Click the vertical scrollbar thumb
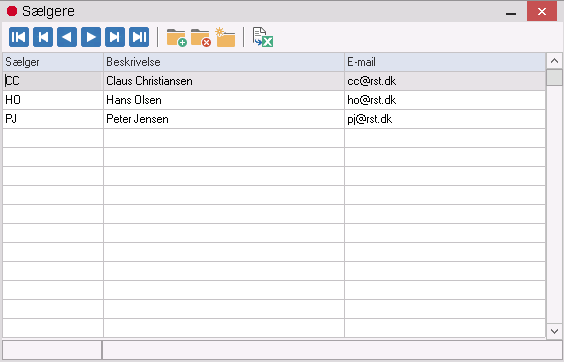The image size is (564, 362). pyautogui.click(x=554, y=77)
